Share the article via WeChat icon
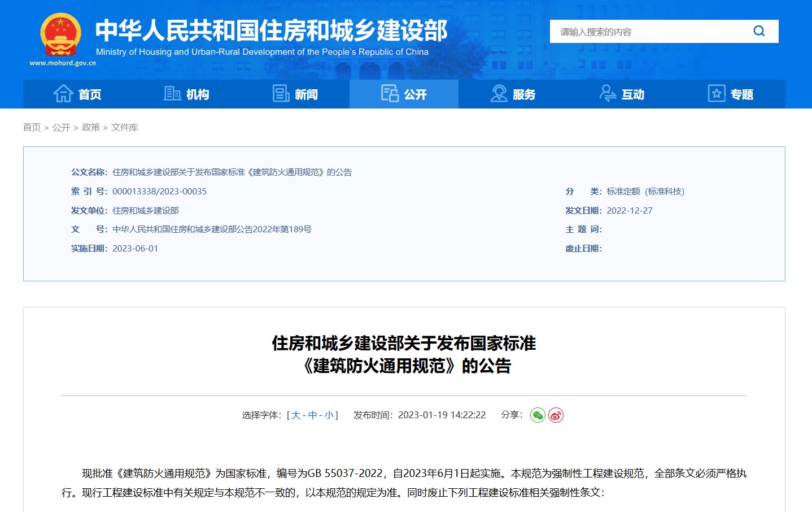This screenshot has width=812, height=512. 538,415
